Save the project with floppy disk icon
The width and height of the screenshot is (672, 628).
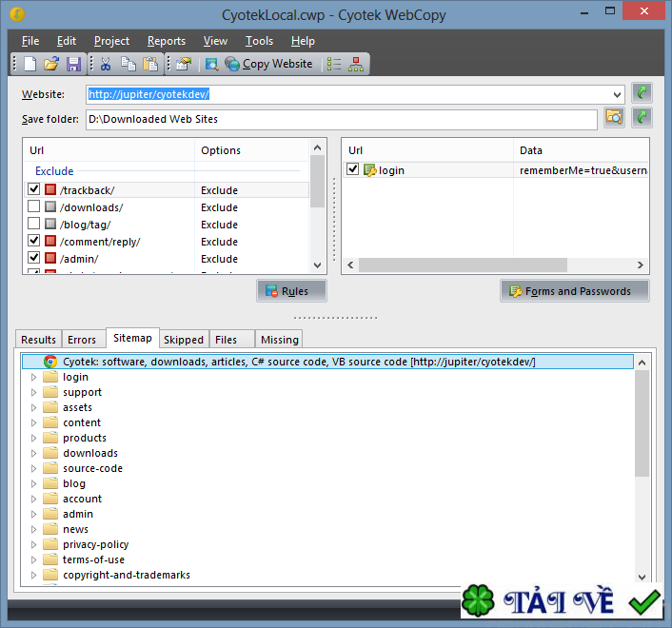tap(73, 64)
